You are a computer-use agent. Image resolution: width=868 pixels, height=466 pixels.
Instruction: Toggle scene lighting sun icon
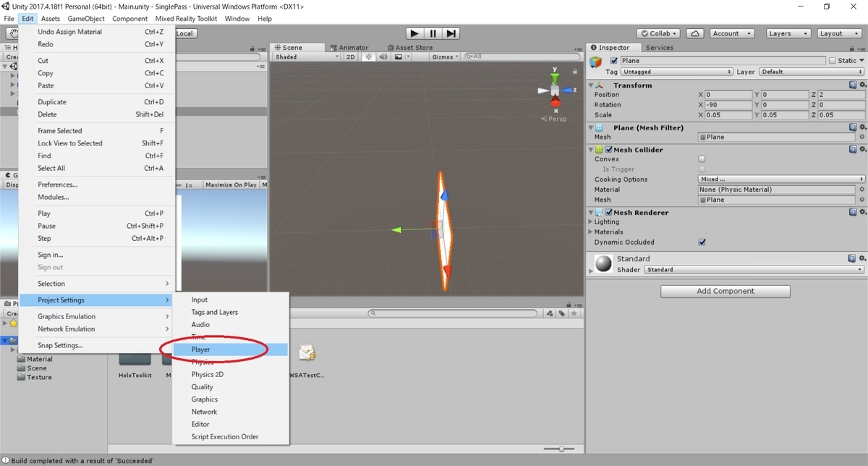click(368, 56)
